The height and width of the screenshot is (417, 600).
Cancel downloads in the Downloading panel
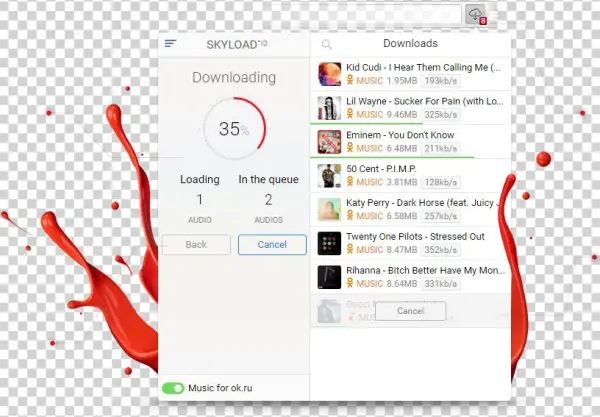point(272,244)
